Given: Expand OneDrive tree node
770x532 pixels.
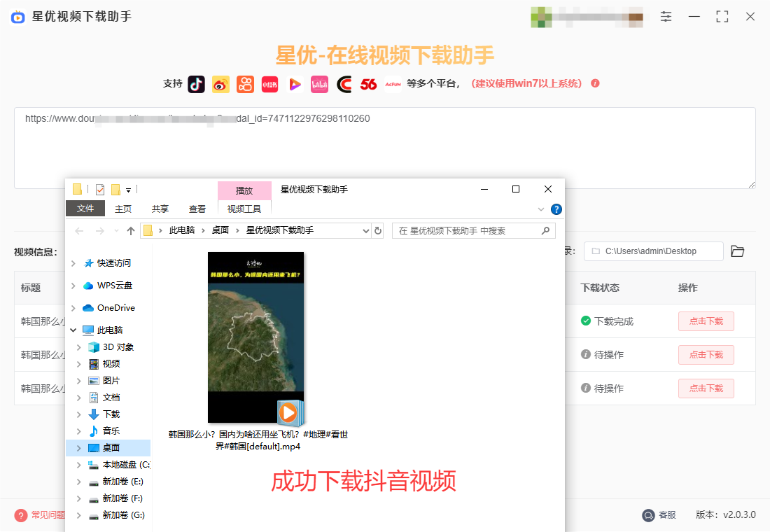Looking at the screenshot, I should point(73,308).
